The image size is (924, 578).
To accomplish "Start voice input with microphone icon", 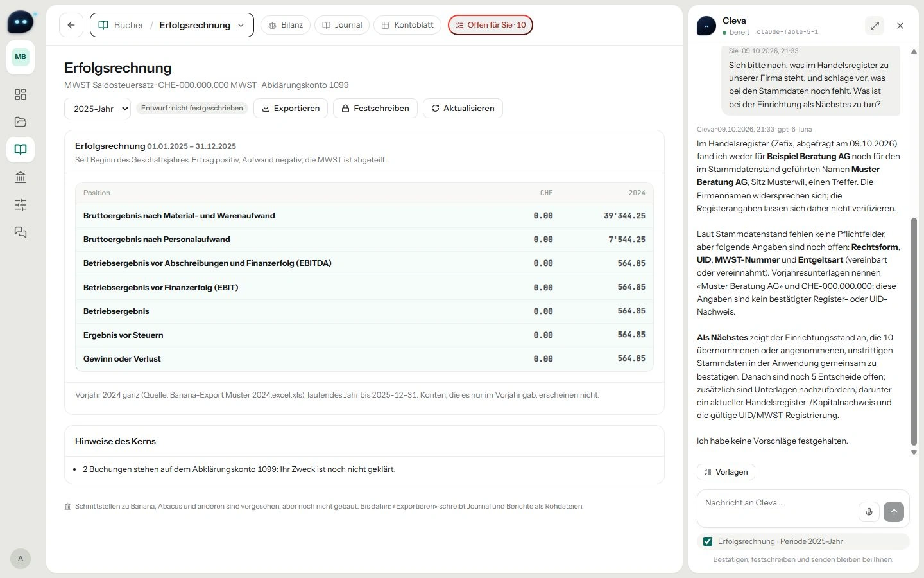I will pos(869,512).
